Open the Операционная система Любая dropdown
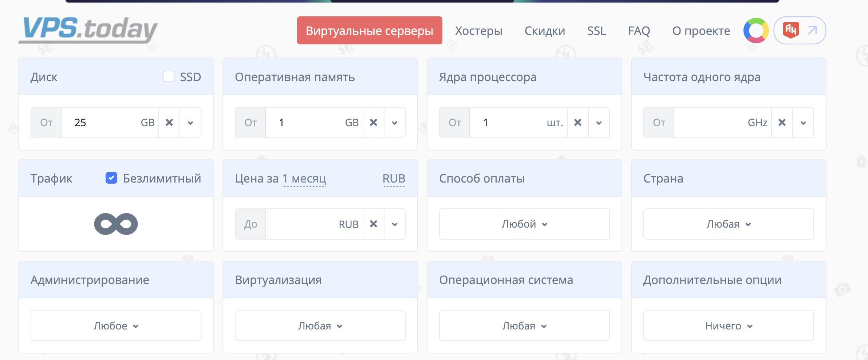 point(524,325)
